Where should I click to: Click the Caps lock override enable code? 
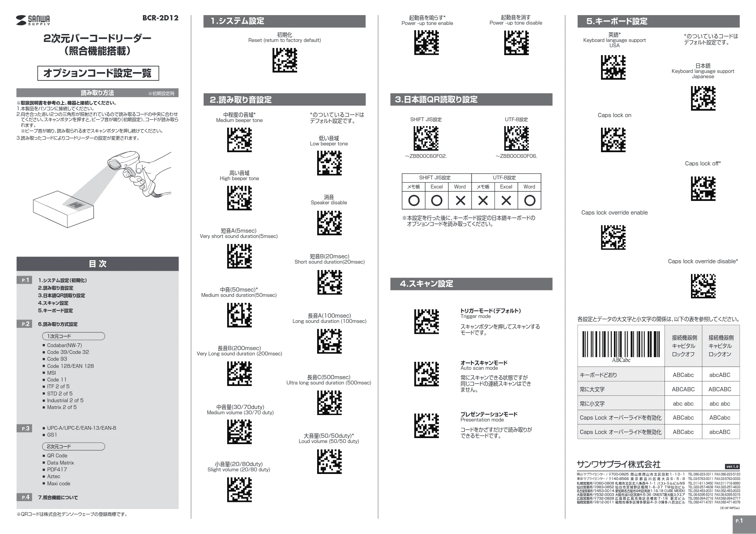point(613,237)
